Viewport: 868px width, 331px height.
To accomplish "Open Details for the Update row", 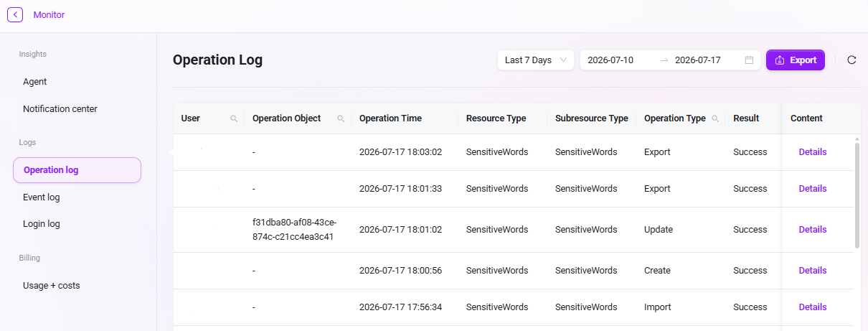I will click(813, 230).
